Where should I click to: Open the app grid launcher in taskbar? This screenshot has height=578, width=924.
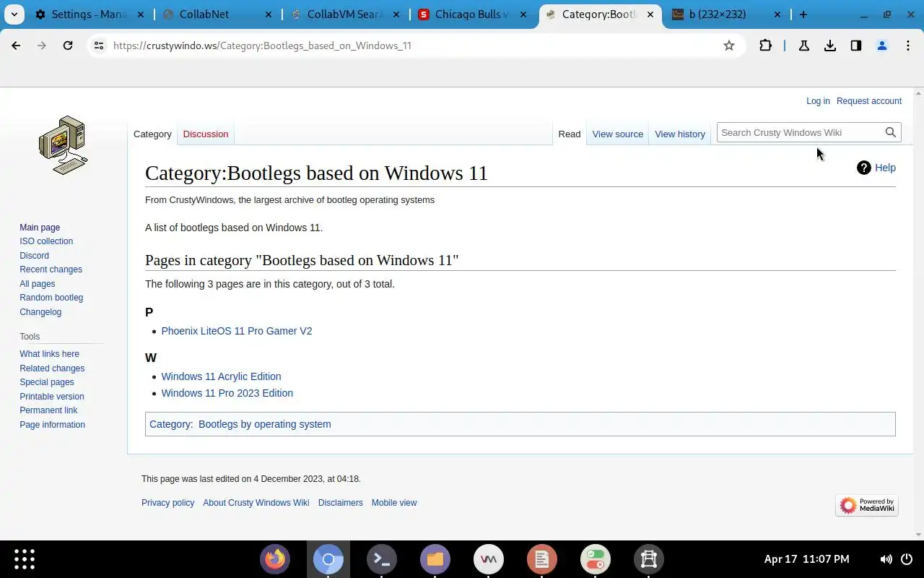tap(25, 558)
